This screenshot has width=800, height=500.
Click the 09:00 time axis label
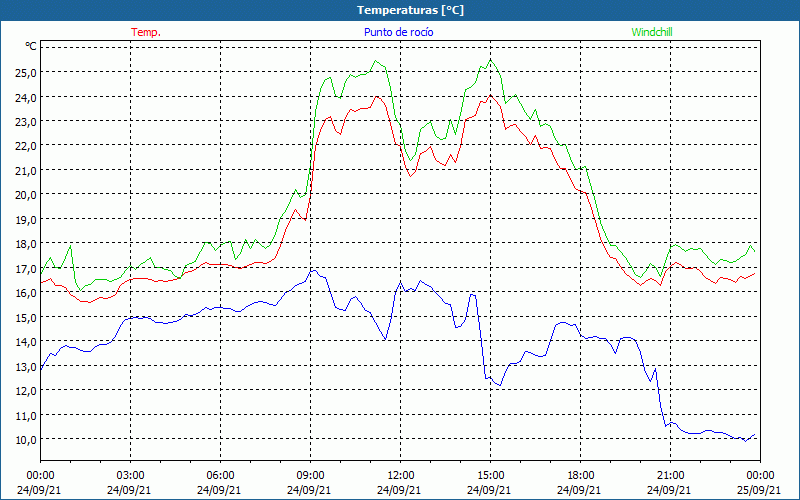click(310, 475)
